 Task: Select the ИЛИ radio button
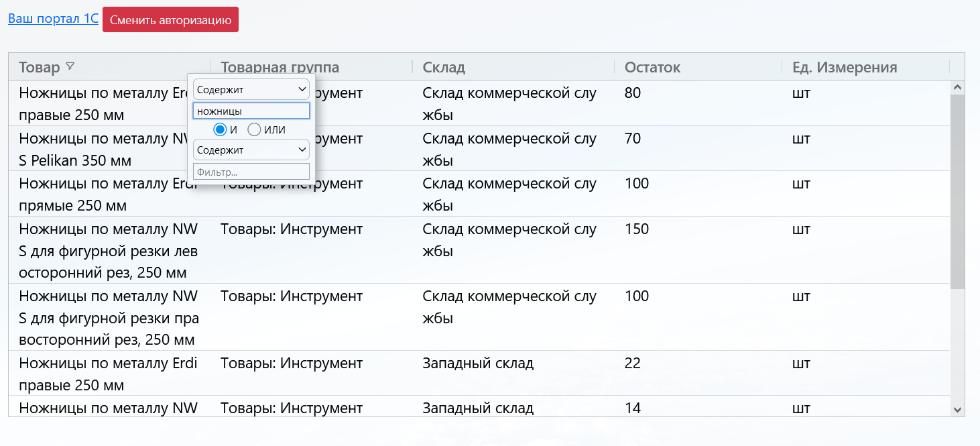point(255,129)
